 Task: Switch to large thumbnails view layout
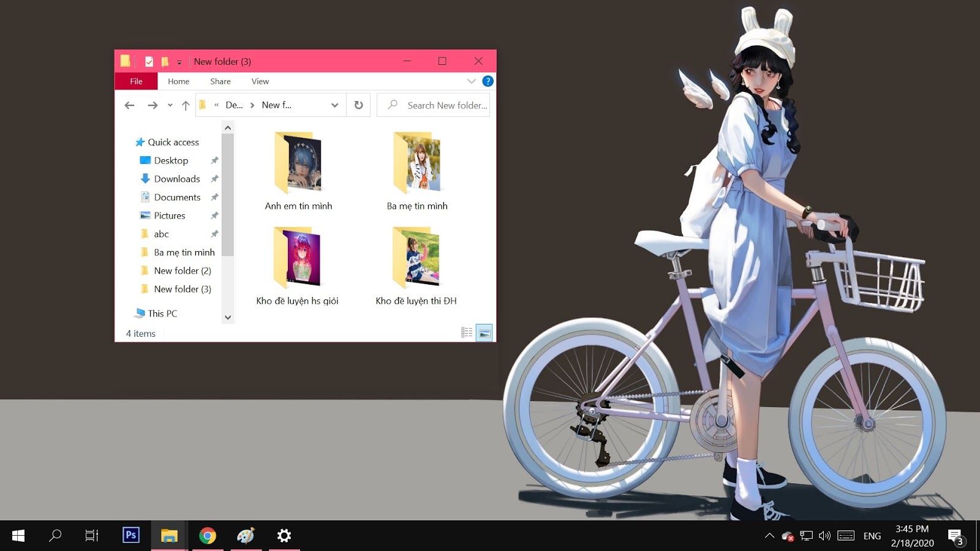click(484, 332)
